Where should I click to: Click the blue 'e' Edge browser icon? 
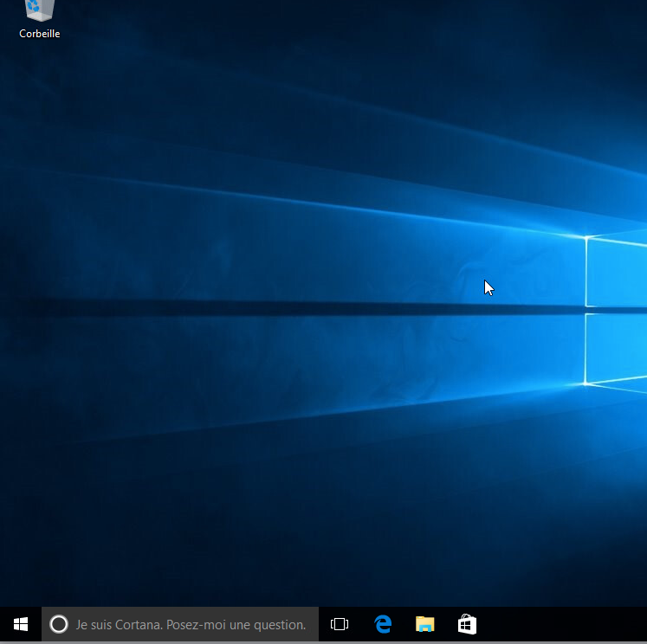click(383, 624)
